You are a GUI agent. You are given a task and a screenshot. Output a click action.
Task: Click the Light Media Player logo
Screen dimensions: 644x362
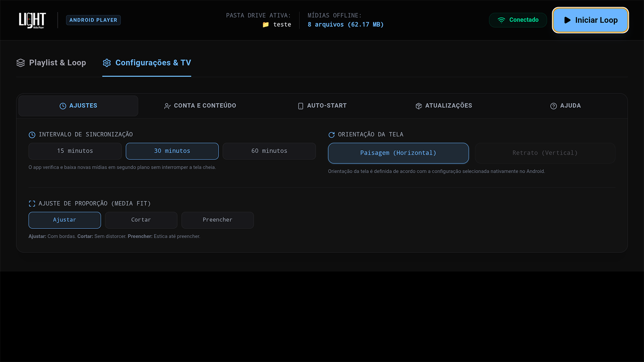pos(32,20)
